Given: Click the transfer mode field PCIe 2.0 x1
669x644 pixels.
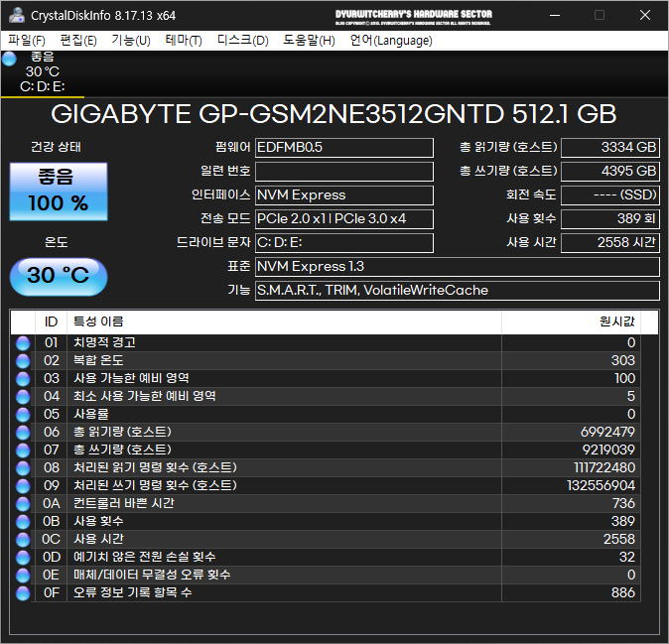Looking at the screenshot, I should (x=343, y=219).
